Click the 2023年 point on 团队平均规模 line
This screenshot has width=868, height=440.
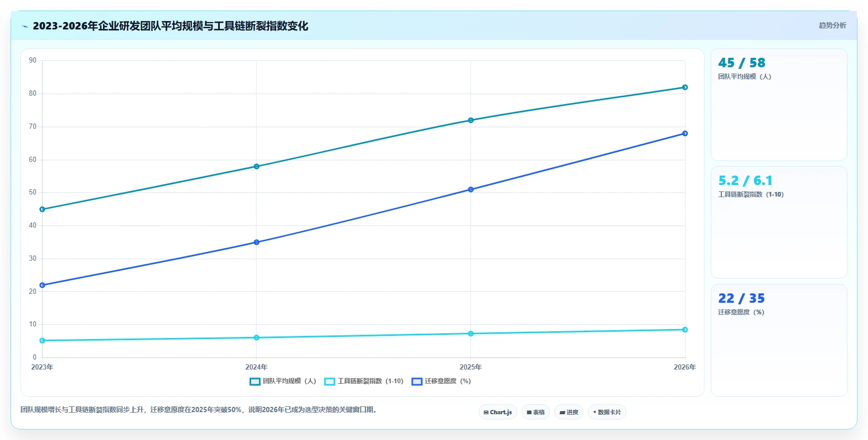tap(43, 209)
